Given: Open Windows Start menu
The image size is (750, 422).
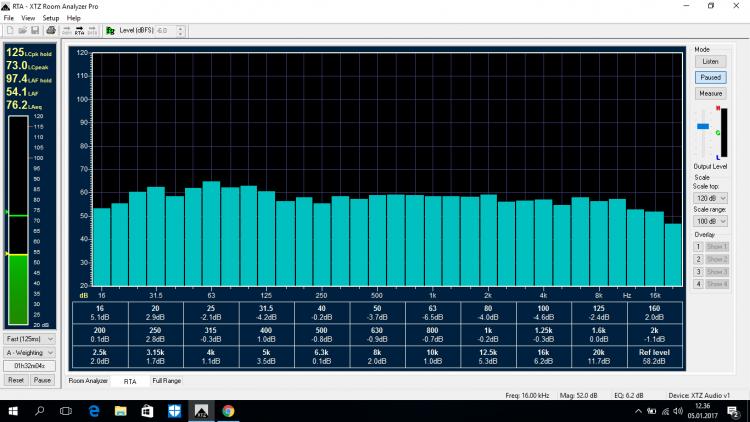Looking at the screenshot, I should (13, 411).
